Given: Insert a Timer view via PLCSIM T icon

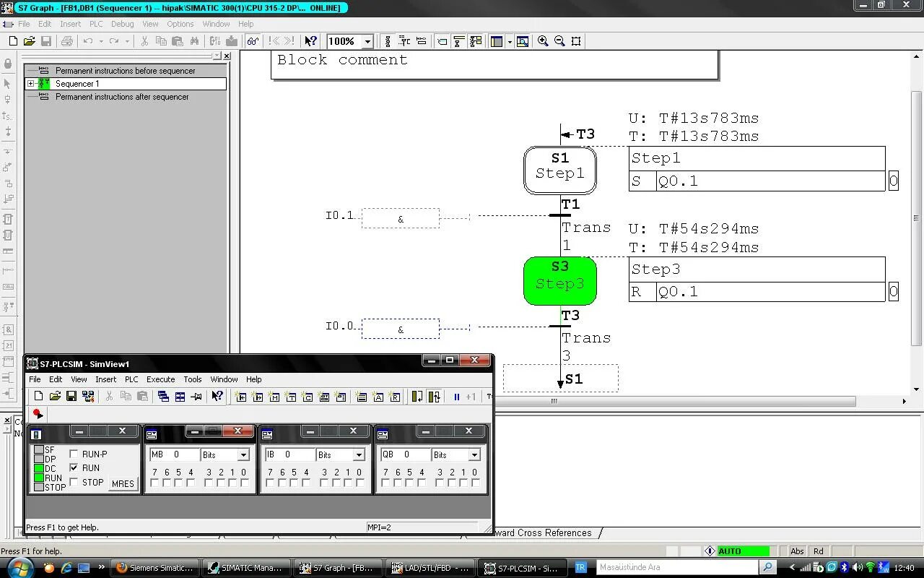Looking at the screenshot, I should click(x=291, y=397).
